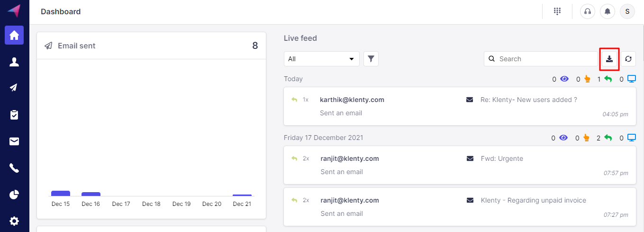Open the Tasks clipboard sidebar icon
644x232 pixels.
[x=14, y=115]
